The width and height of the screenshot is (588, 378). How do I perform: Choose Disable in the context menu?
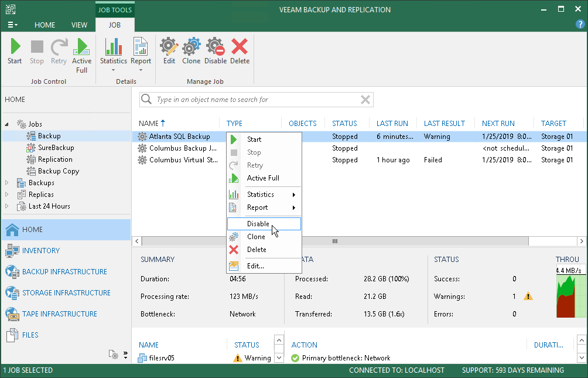point(264,224)
